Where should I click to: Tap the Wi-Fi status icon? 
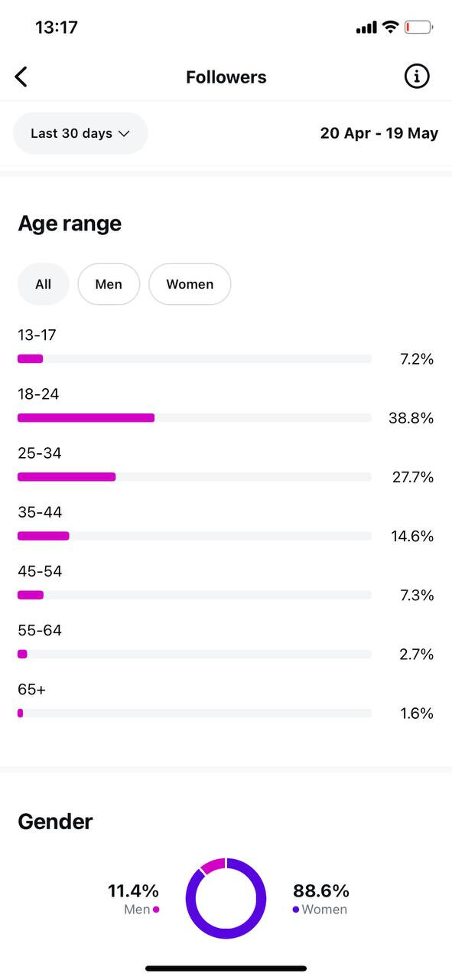(x=391, y=28)
